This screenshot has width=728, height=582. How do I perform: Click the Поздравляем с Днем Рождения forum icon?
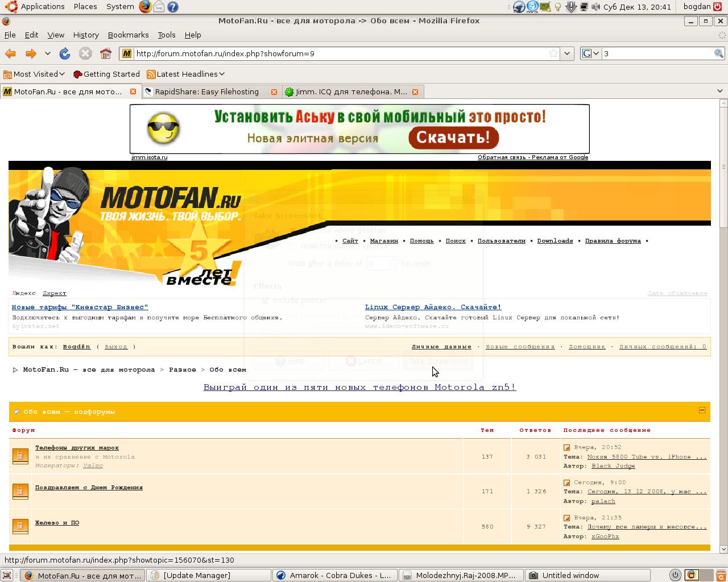(x=20, y=491)
